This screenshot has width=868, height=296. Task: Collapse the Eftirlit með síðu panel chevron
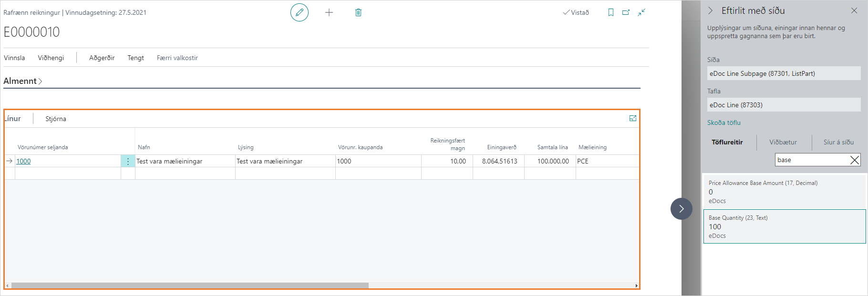click(x=710, y=10)
